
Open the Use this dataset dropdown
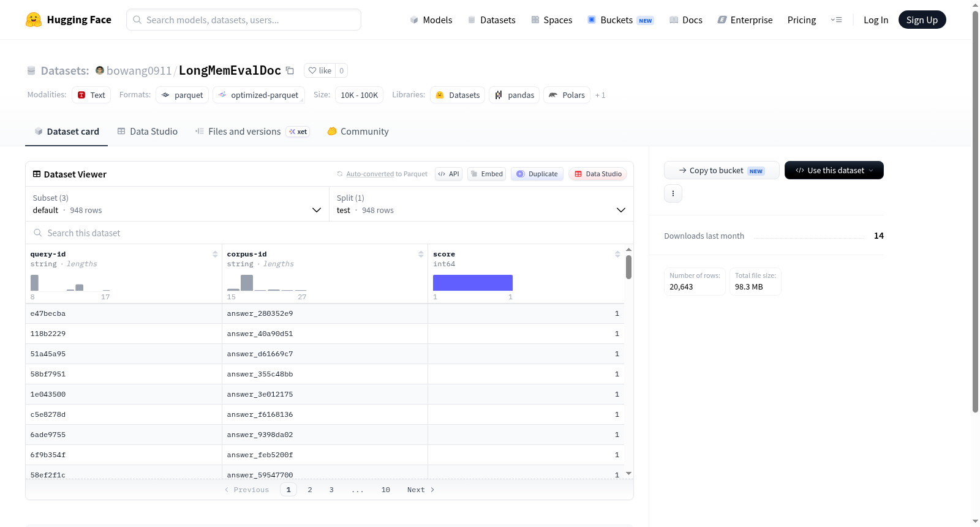[x=834, y=170]
